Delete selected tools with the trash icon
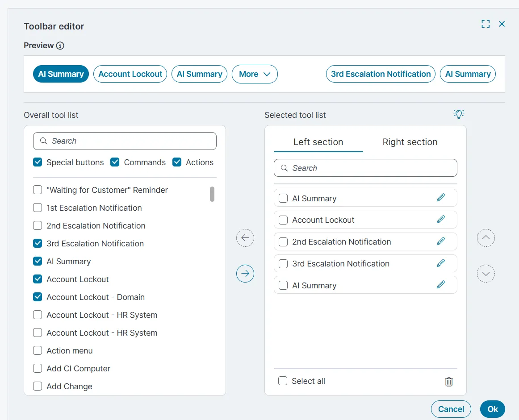519x420 pixels. tap(449, 382)
